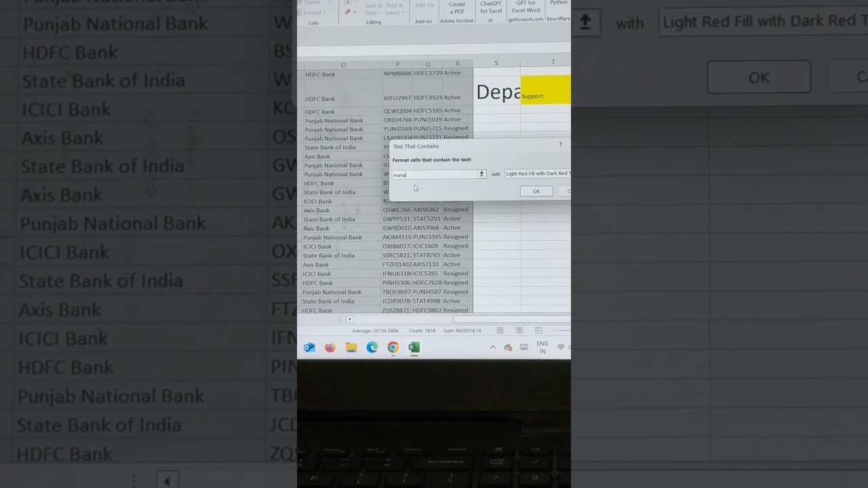Click cell containing FTZF0140
This screenshot has width=868, height=488.
397,264
